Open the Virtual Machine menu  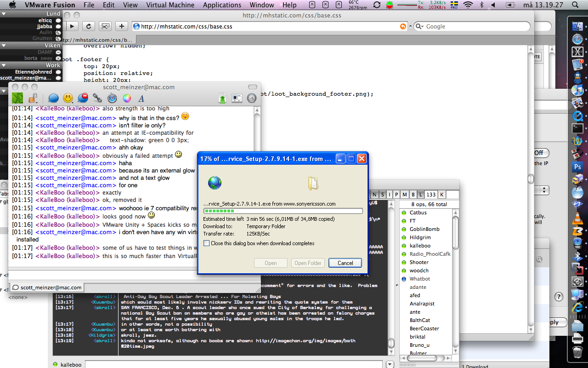(171, 5)
